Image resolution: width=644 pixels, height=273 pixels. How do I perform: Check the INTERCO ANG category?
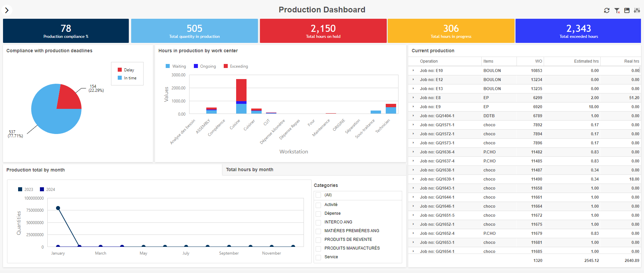point(318,222)
